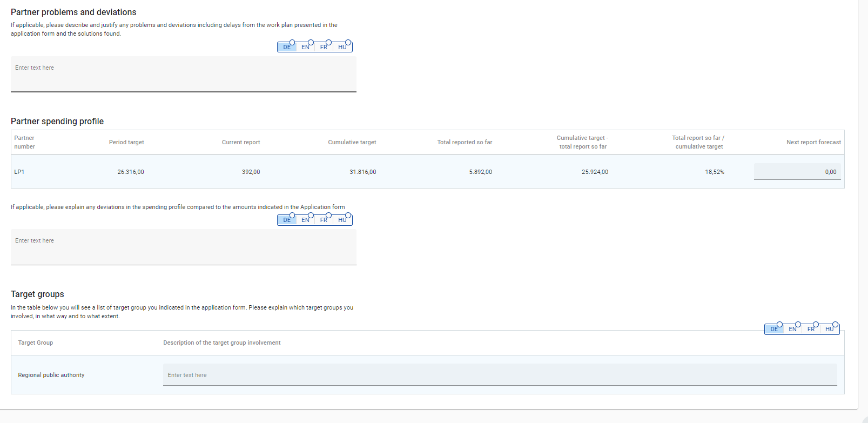Screen dimensions: 868x423
Task: Click the LP1 partner number cell
Action: [x=19, y=172]
